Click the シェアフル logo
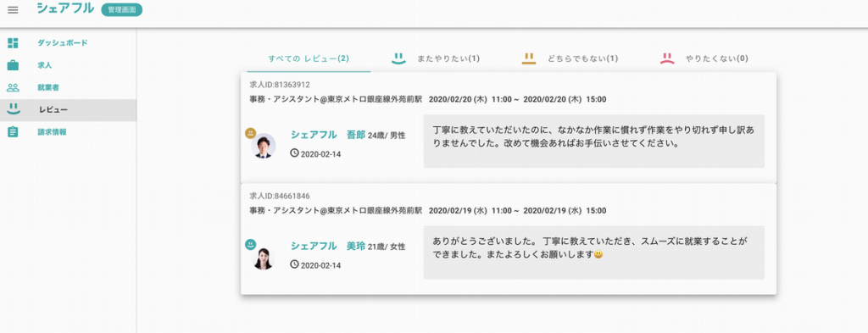Screen dimensions: 868x333 (x=65, y=8)
